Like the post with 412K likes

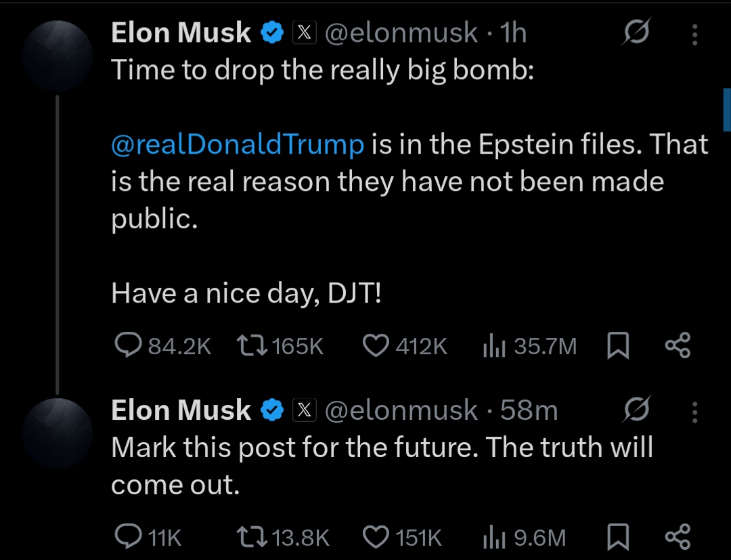tap(377, 346)
